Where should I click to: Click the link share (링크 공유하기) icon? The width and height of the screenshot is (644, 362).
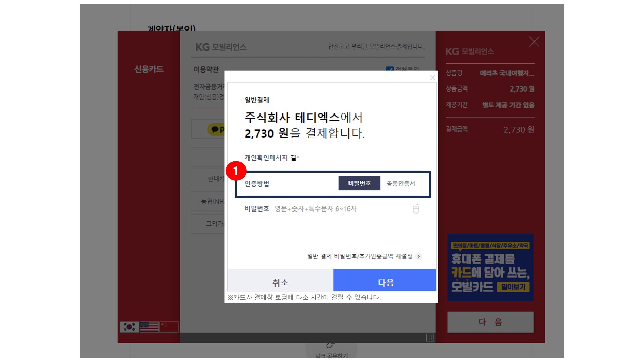[x=331, y=345]
